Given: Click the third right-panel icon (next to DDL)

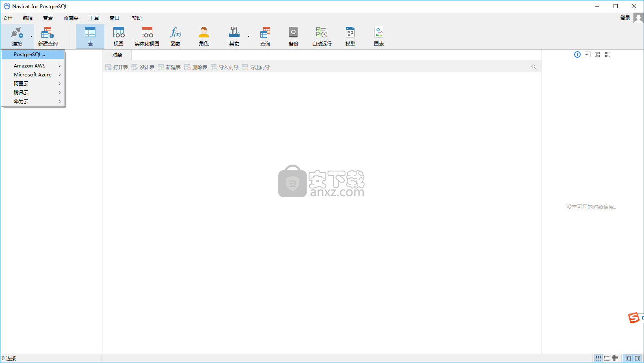Looking at the screenshot, I should click(598, 54).
